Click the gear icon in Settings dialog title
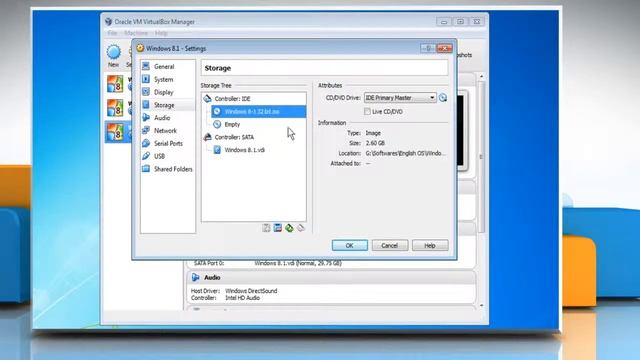640x360 pixels. tap(140, 48)
